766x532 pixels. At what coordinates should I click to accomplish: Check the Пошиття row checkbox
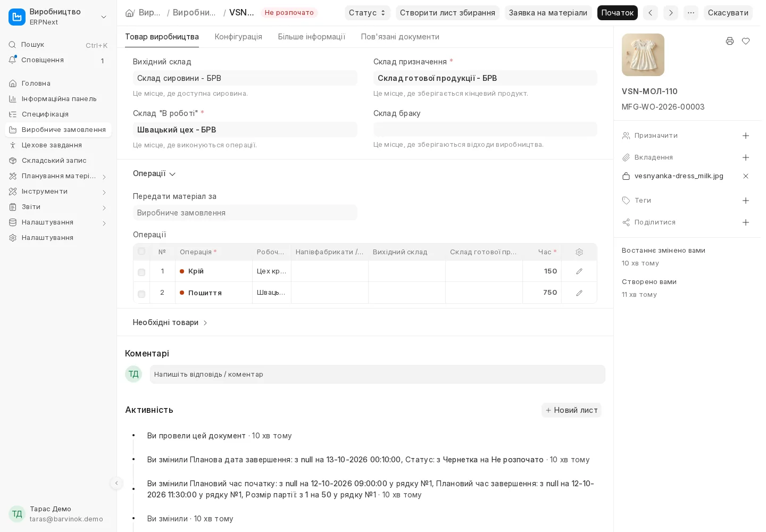click(141, 294)
